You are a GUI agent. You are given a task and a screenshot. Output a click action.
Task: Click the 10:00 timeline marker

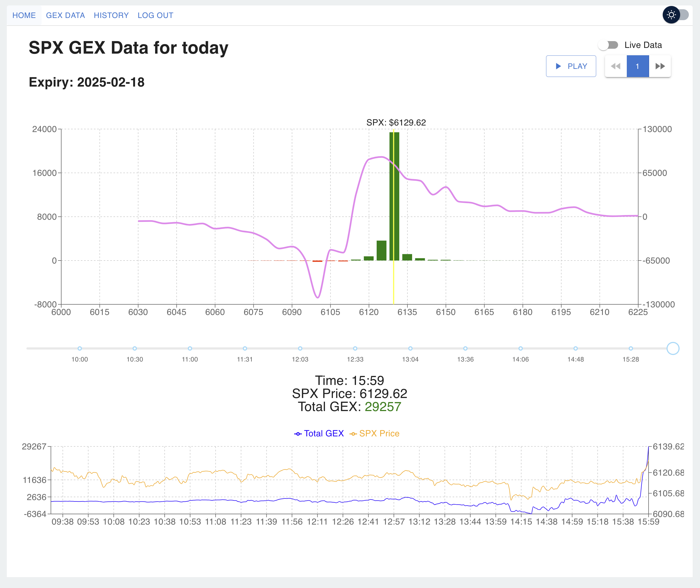coord(80,348)
